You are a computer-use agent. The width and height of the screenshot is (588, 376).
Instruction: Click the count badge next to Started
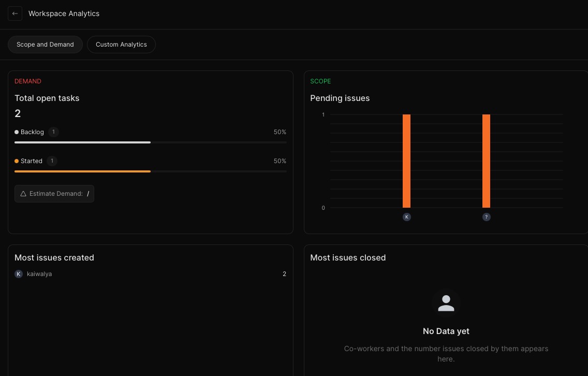(x=52, y=161)
